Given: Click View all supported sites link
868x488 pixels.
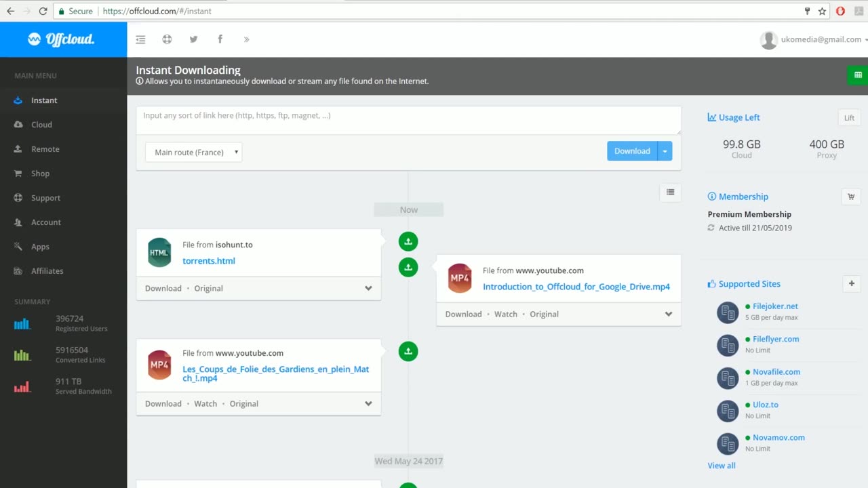Looking at the screenshot, I should [722, 466].
